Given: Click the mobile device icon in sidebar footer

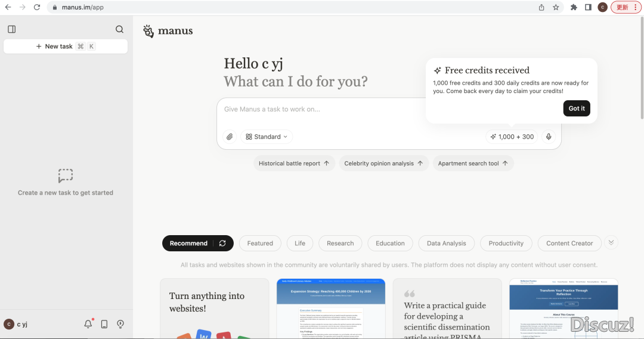Looking at the screenshot, I should (x=104, y=324).
